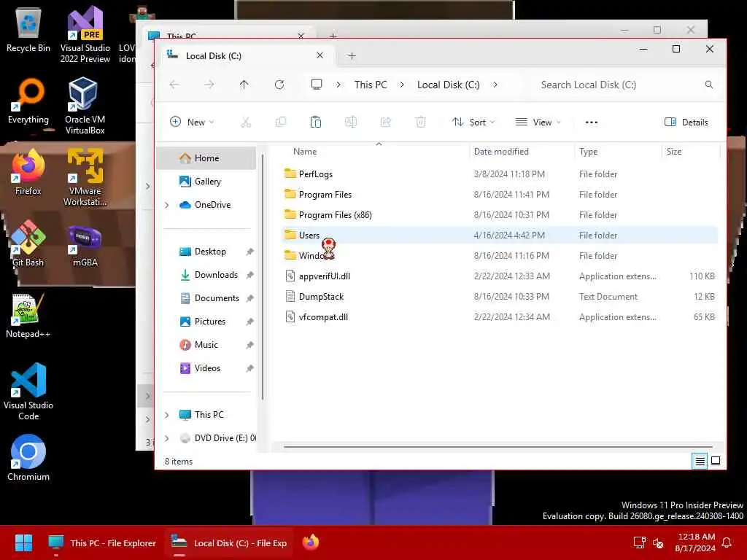Select VMware Workstation desktop icon
The width and height of the screenshot is (747, 560).
click(85, 177)
